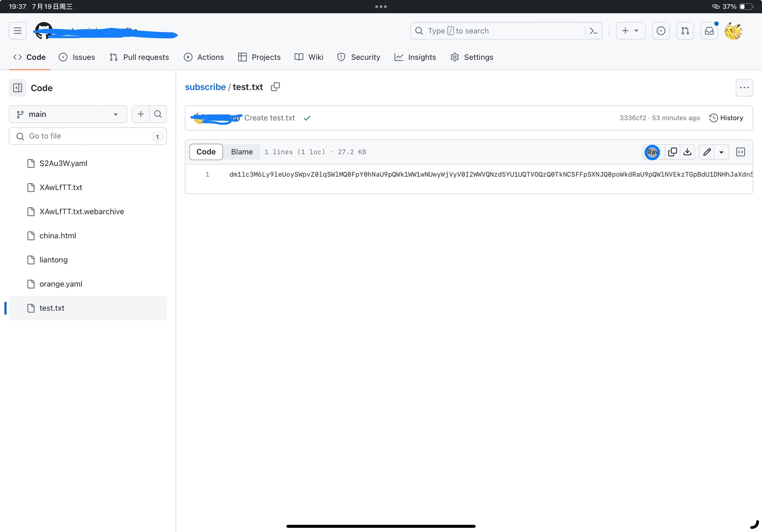The width and height of the screenshot is (762, 532).
Task: Open the notifications inbox
Action: [709, 31]
